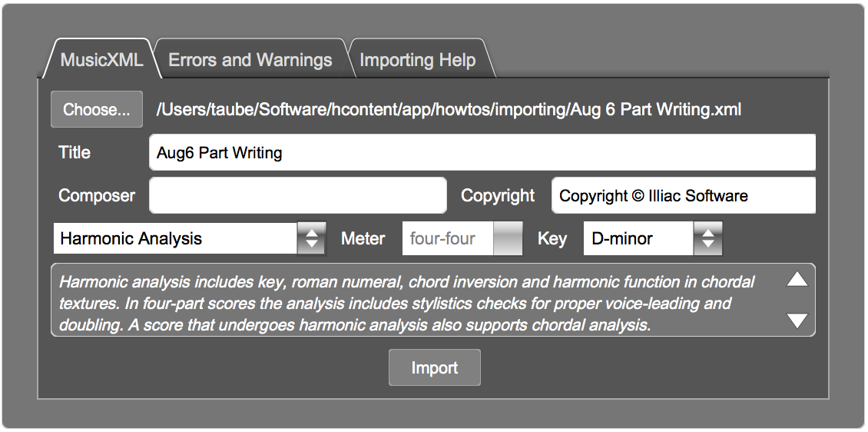868x432 pixels.
Task: Select the Composer label
Action: click(97, 195)
